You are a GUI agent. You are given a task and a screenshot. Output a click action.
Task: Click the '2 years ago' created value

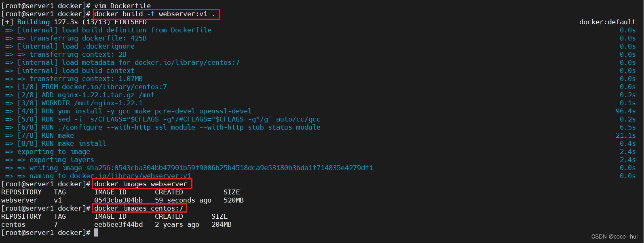177,224
